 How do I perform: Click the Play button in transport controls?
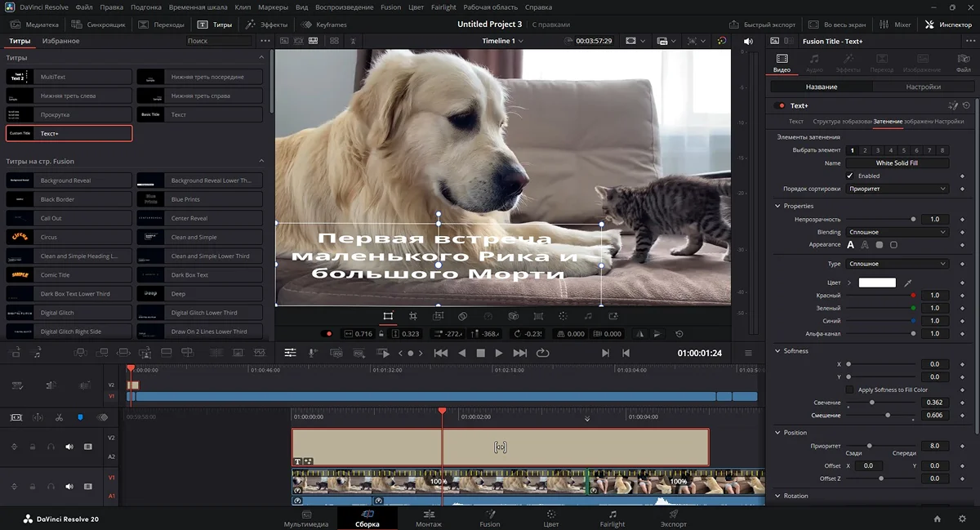498,353
